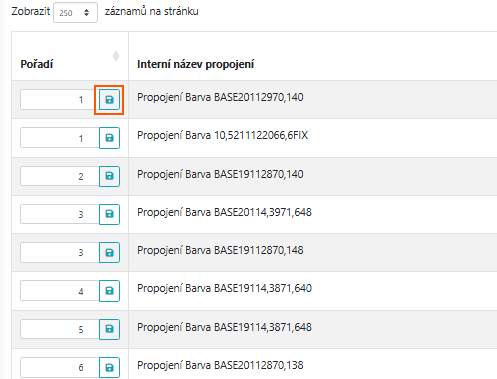Select text Propojení Barva 10,5211122066,6FIX
This screenshot has height=379, width=497.
[x=222, y=135]
